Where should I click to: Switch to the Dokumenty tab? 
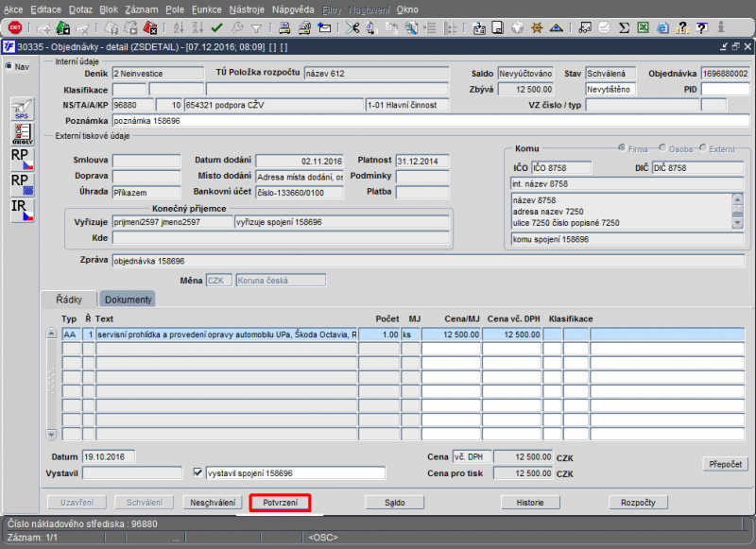(x=129, y=299)
